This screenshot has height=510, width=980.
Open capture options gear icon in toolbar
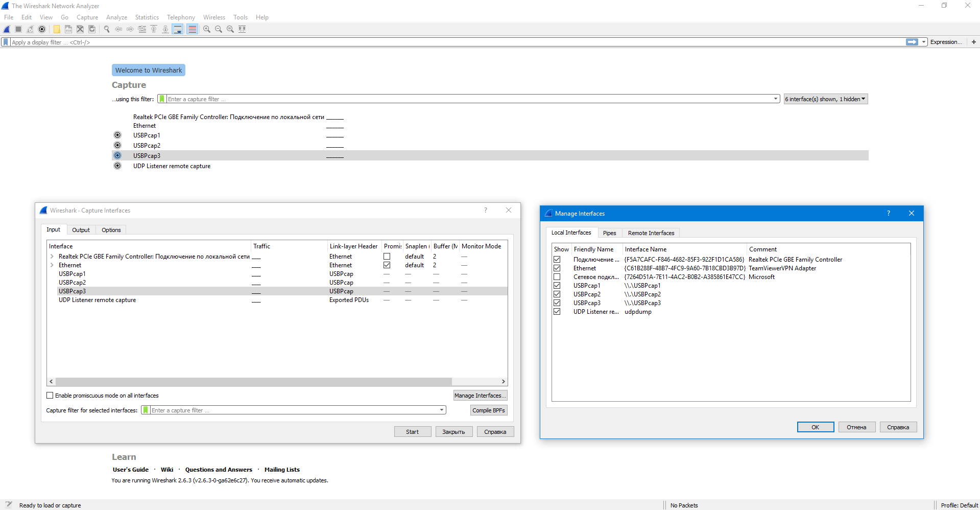[x=42, y=29]
